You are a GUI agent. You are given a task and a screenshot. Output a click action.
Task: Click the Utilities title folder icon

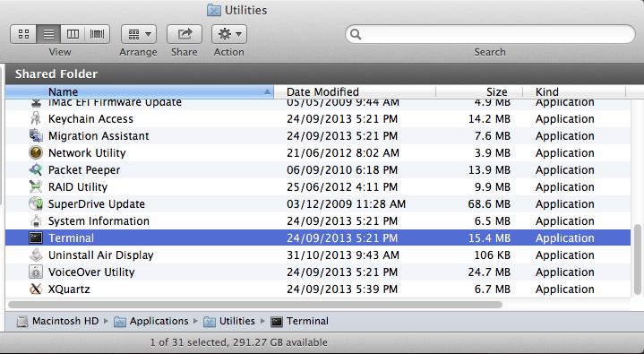click(x=213, y=10)
